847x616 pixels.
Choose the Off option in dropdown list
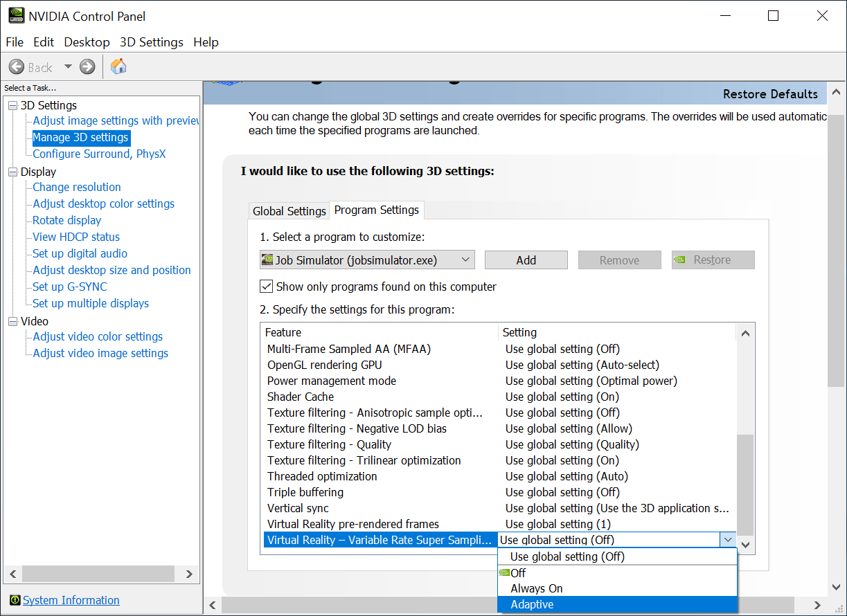pyautogui.click(x=618, y=572)
